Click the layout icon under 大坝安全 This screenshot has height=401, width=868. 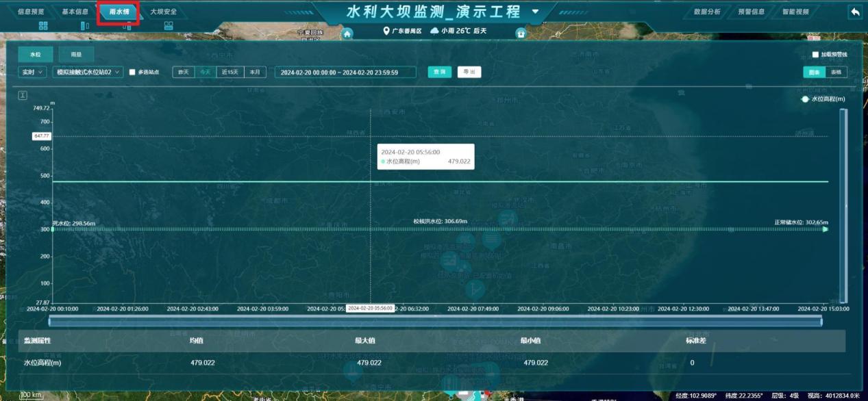169,26
